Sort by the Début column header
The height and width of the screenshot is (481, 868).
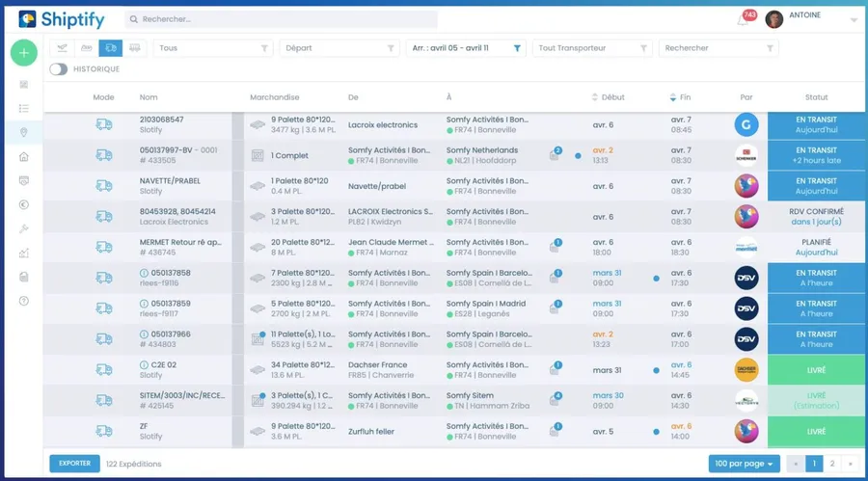(608, 97)
